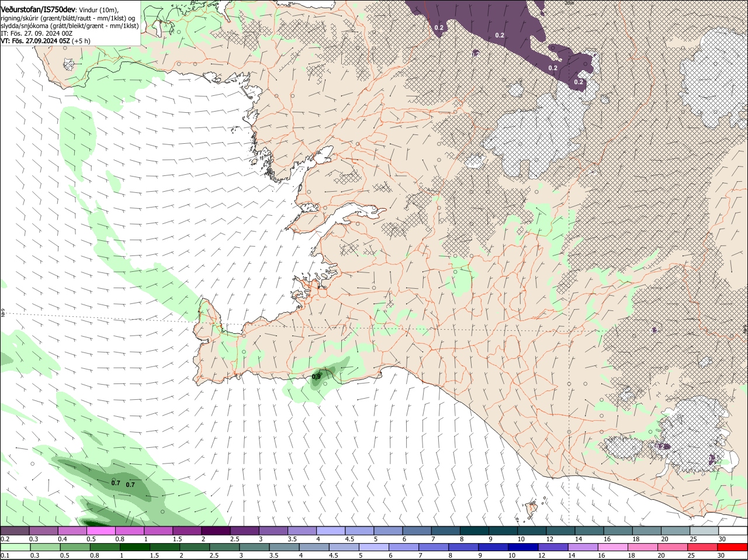Select the 14 swatch in upper snow legend
Screen dimensions: 748x560
[x=589, y=530]
